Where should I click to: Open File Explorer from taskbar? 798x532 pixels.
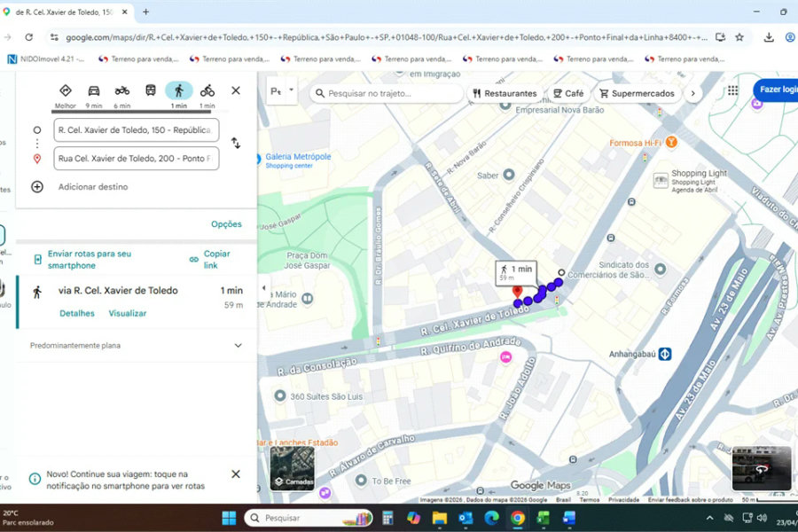(x=439, y=518)
